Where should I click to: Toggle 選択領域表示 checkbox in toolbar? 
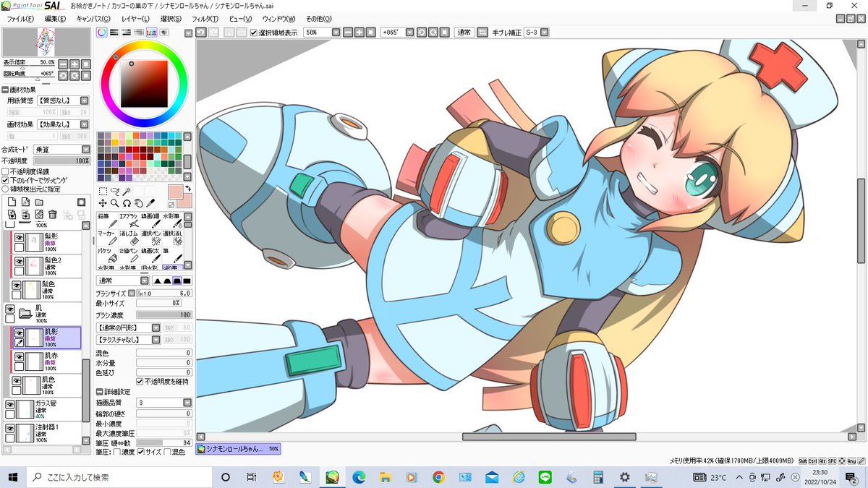(x=254, y=33)
